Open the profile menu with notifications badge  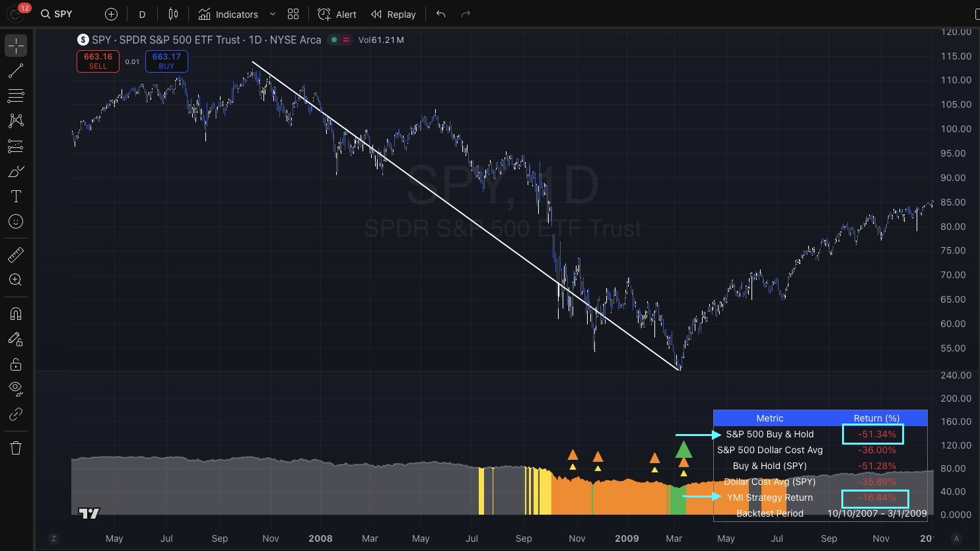tap(17, 13)
